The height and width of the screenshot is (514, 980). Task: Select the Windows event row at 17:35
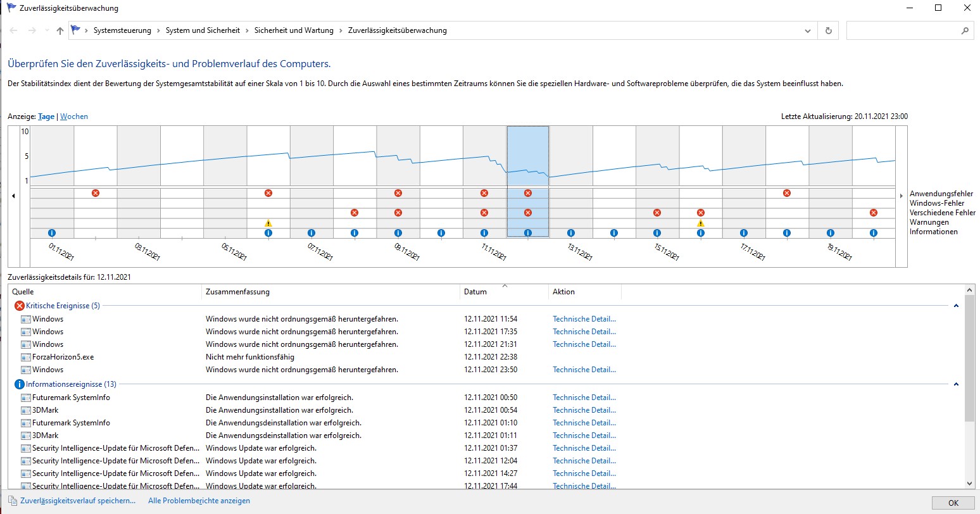[486, 332]
